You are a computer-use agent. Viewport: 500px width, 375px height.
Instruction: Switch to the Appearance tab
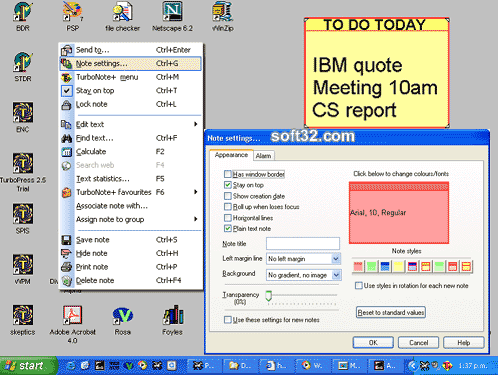(x=231, y=155)
